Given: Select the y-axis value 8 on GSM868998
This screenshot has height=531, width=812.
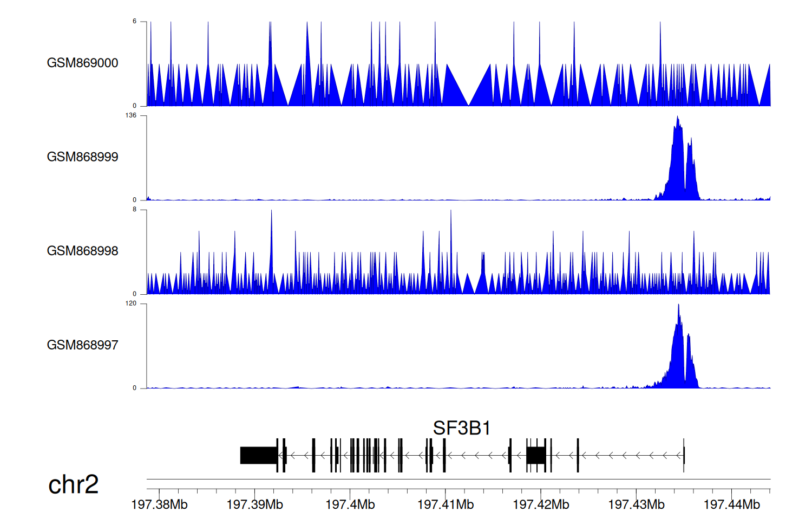Looking at the screenshot, I should (x=134, y=210).
